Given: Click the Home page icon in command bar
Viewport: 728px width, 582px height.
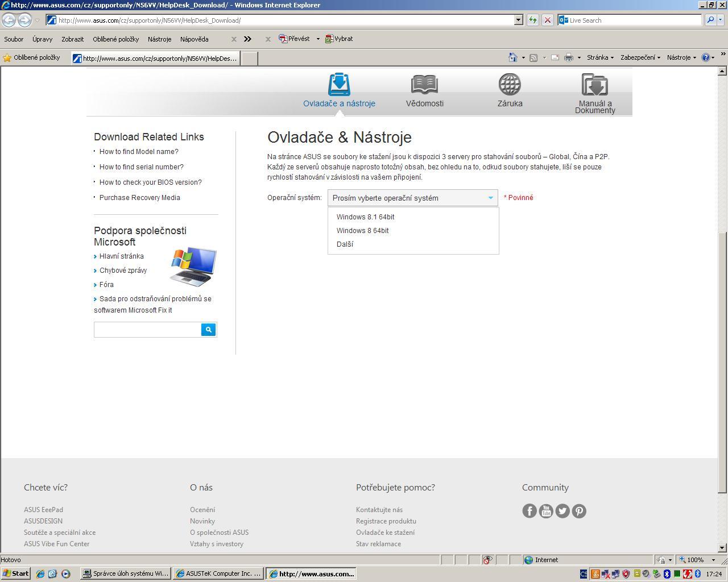Looking at the screenshot, I should click(513, 57).
